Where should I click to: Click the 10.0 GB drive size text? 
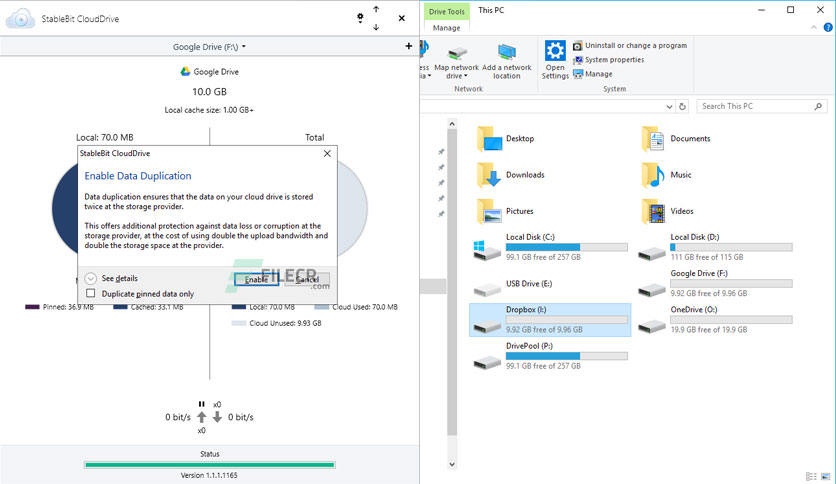[x=210, y=92]
